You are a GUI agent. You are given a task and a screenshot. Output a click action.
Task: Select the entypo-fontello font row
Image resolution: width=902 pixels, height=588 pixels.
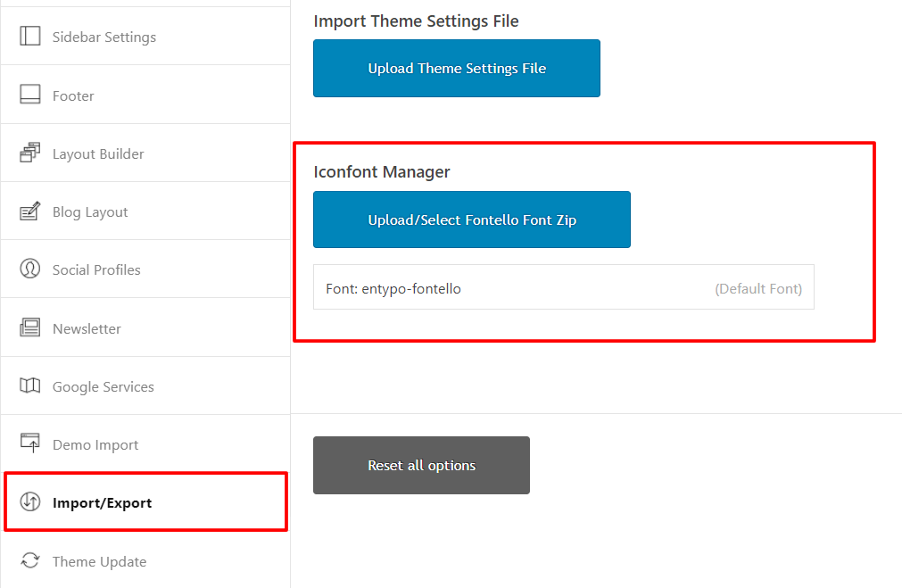click(x=563, y=287)
